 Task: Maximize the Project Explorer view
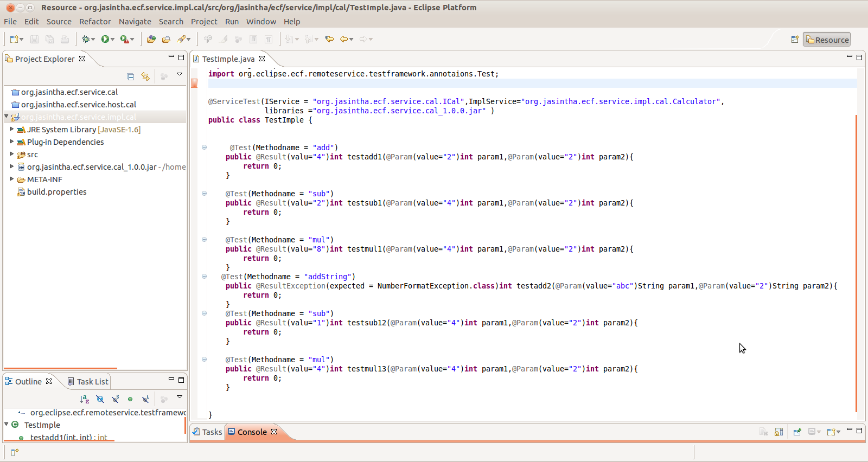pyautogui.click(x=181, y=57)
